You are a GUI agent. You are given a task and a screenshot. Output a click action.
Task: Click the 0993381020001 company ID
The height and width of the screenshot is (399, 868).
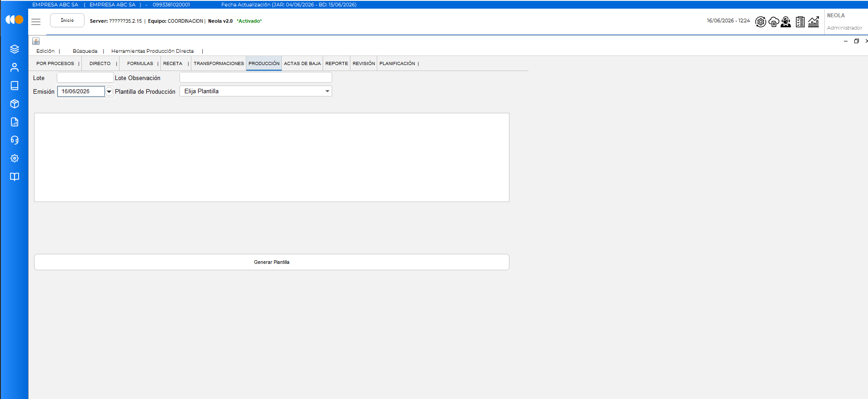click(x=171, y=5)
